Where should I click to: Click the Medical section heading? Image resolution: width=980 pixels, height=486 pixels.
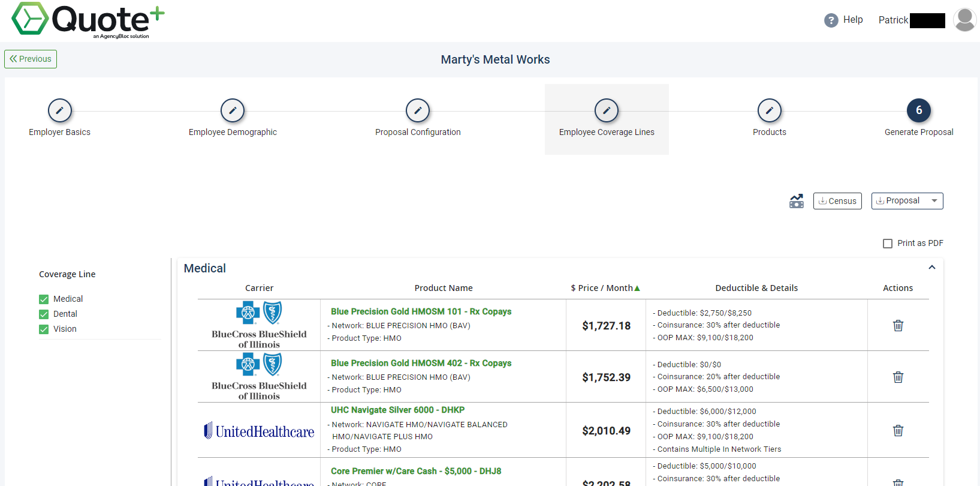point(205,268)
